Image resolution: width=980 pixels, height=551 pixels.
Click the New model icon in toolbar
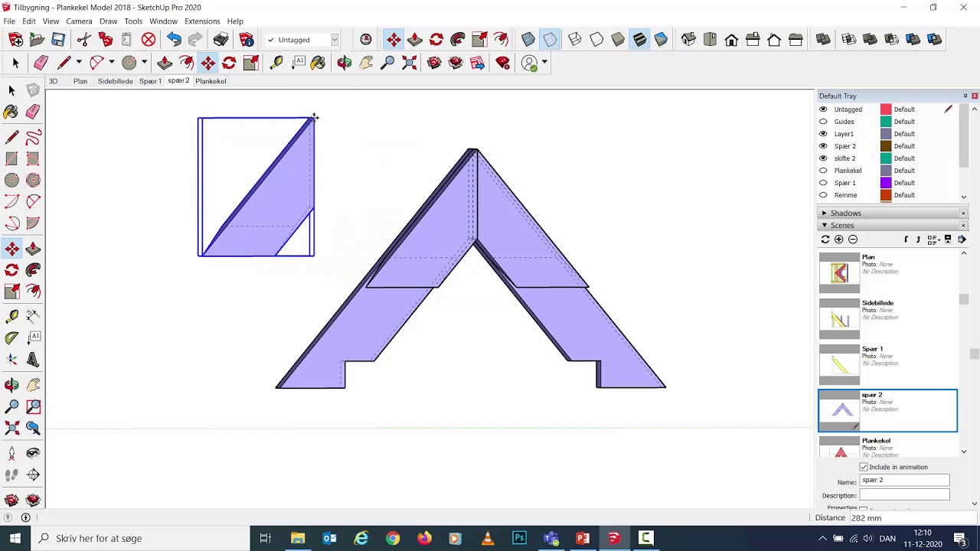point(15,40)
